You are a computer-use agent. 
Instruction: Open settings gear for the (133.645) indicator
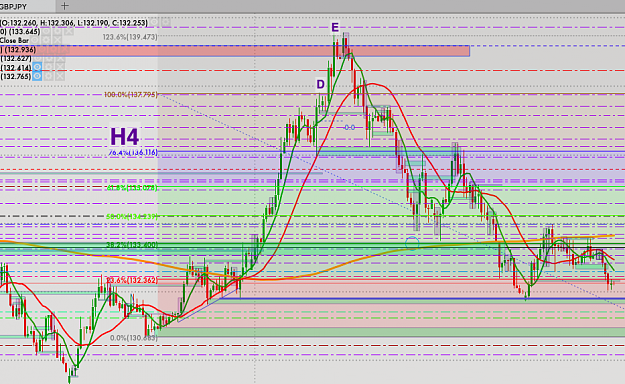click(57, 31)
